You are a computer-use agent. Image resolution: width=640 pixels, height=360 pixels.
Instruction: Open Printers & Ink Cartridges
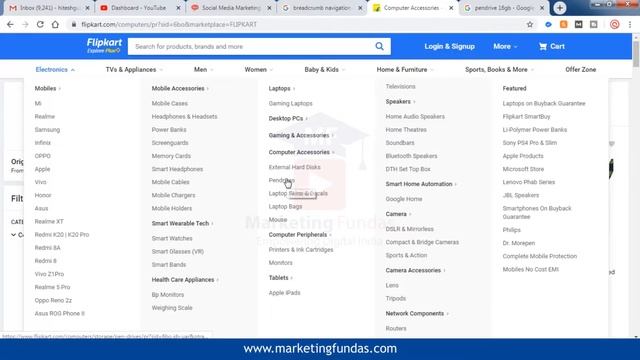pyautogui.click(x=301, y=250)
